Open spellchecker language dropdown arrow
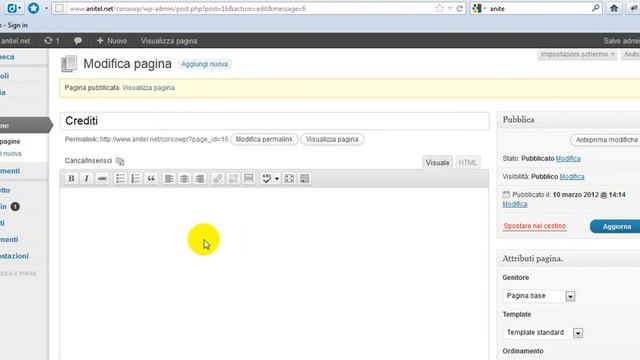 click(x=277, y=178)
